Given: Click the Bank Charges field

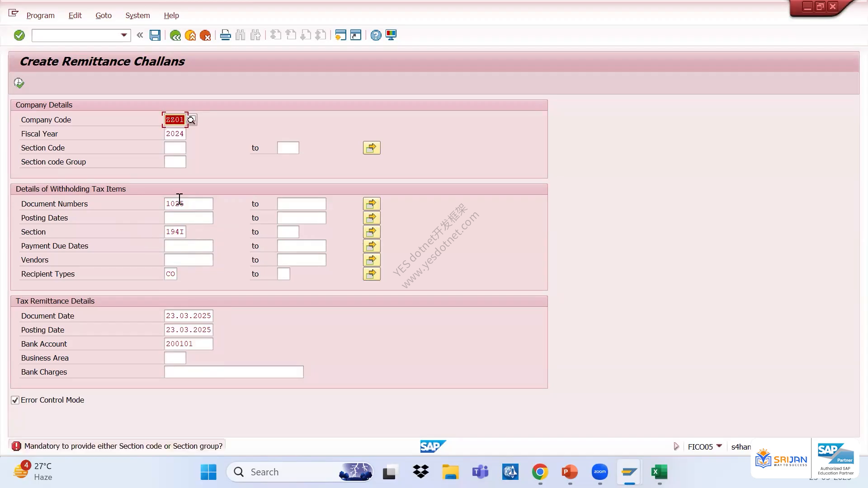Looking at the screenshot, I should (x=234, y=372).
